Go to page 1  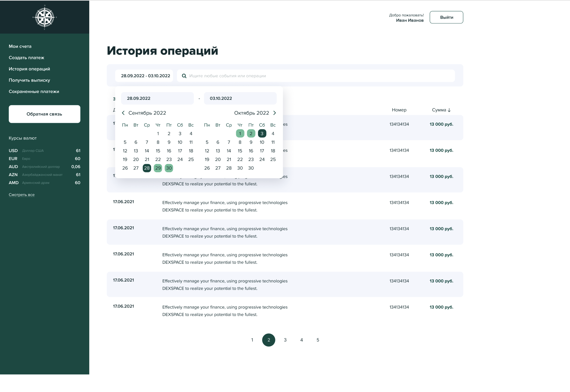[x=252, y=340]
